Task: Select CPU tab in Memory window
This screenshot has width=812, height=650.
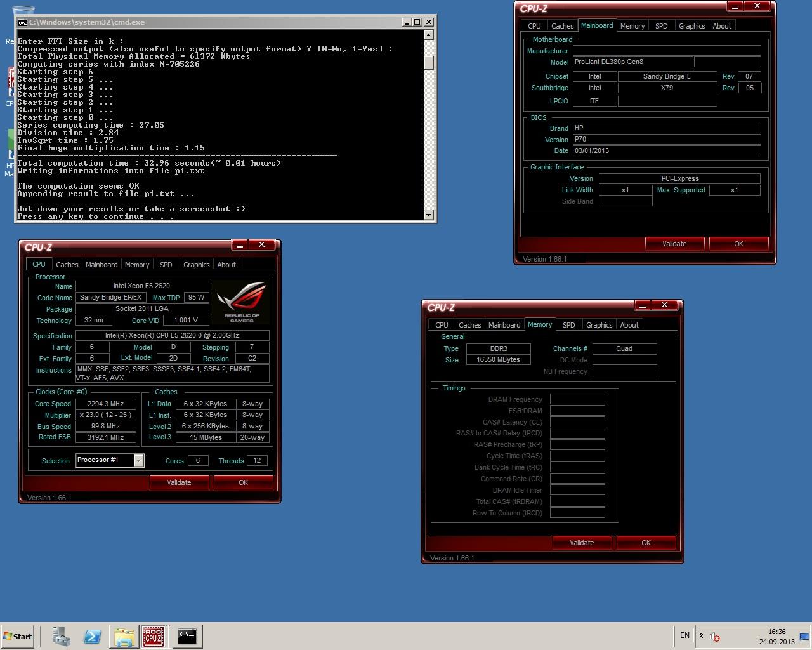Action: [442, 325]
